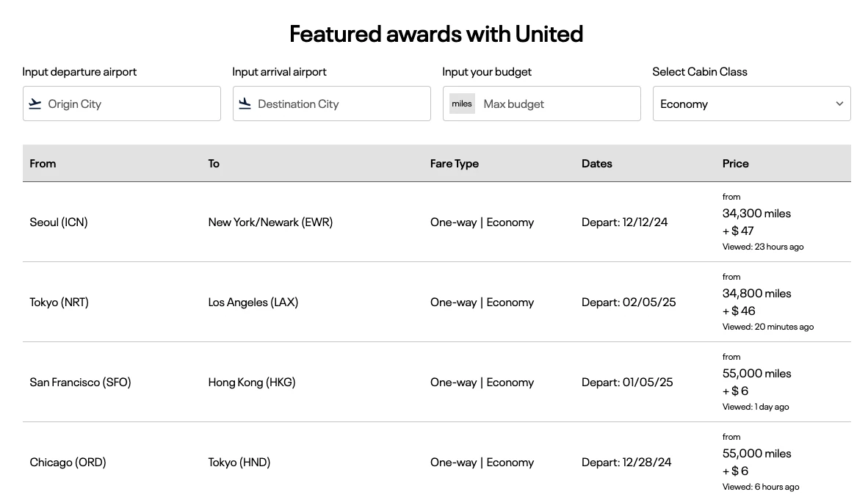Click the Price column header
The height and width of the screenshot is (500, 868).
736,163
